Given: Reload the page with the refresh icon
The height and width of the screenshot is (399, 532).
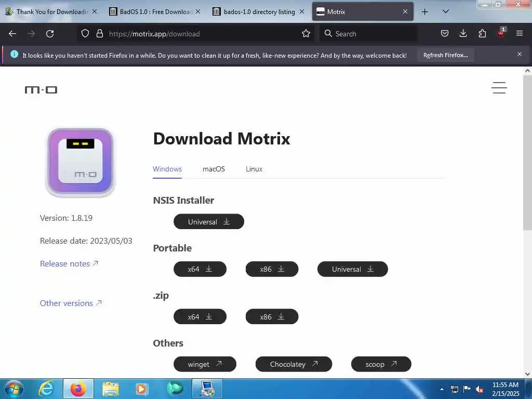Looking at the screenshot, I should coord(50,34).
